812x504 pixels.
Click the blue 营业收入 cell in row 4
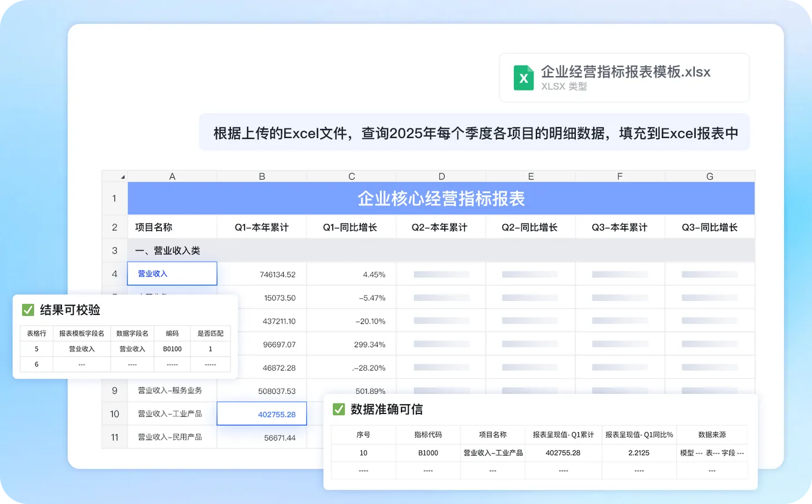(x=172, y=274)
